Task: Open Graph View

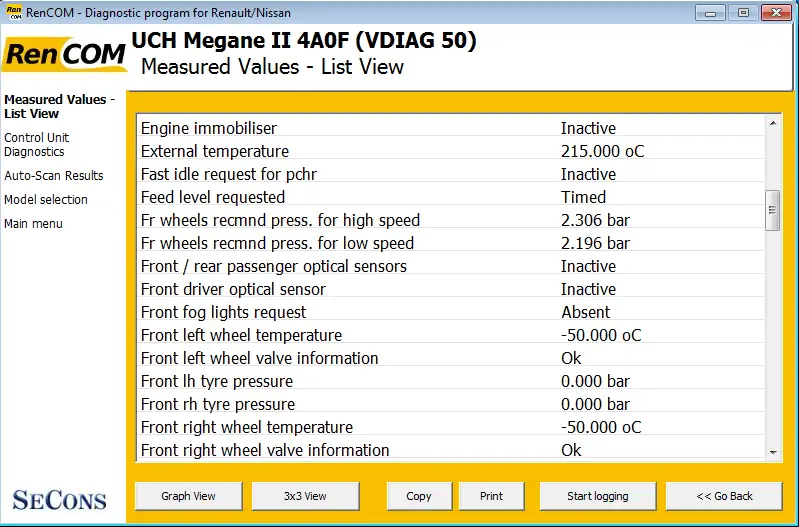Action: tap(189, 496)
